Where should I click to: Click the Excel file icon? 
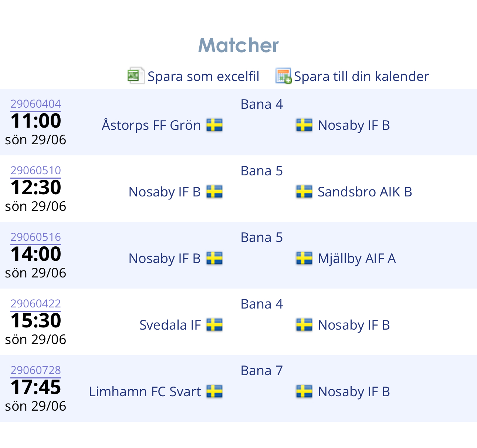[x=135, y=76]
